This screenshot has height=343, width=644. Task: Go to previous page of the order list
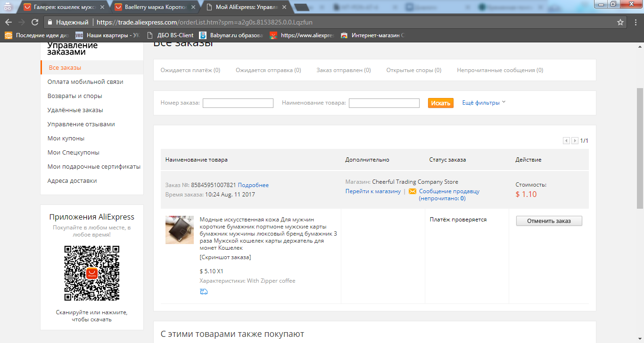tap(566, 140)
